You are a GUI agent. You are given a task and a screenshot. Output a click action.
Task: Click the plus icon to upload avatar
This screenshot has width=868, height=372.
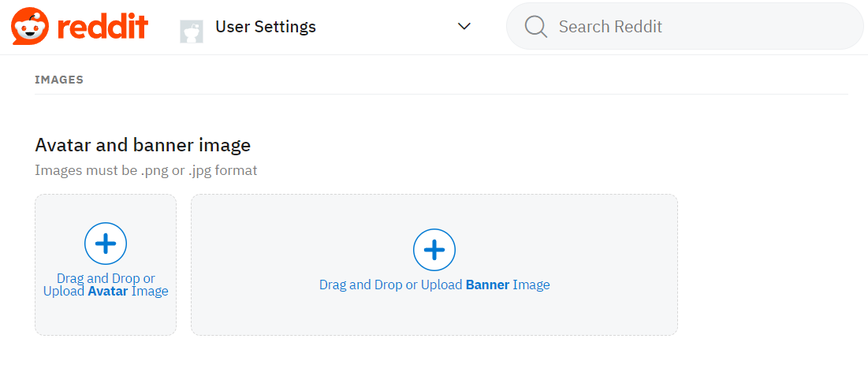pos(106,244)
